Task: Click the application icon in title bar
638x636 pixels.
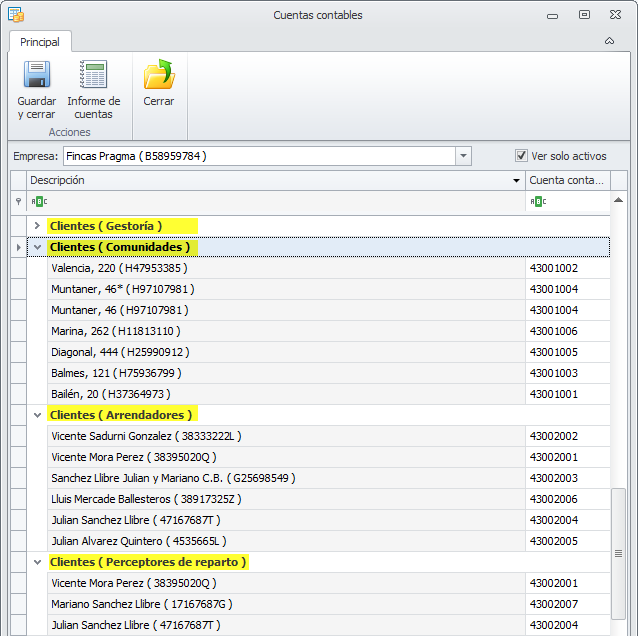Action: point(16,15)
